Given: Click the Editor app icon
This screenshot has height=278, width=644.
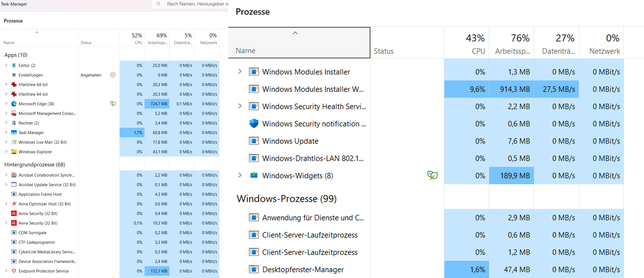Looking at the screenshot, I should (14, 65).
